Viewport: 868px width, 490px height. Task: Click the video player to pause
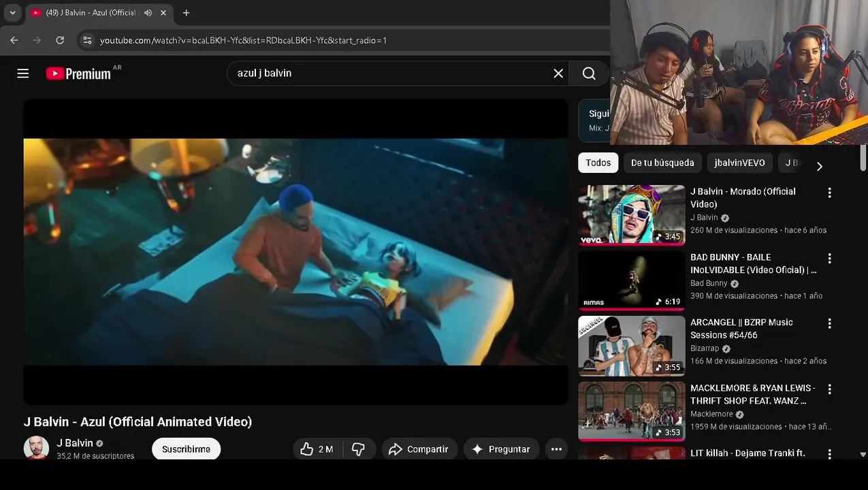(295, 252)
